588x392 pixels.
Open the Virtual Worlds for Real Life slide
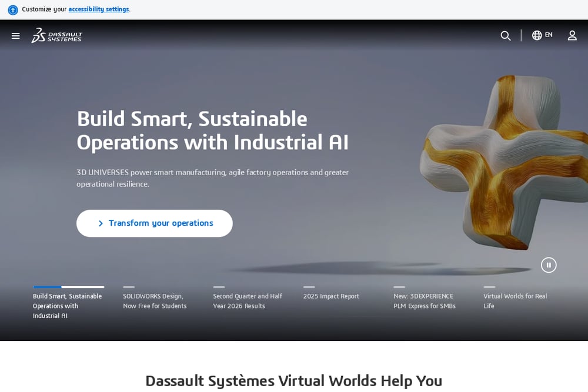[x=515, y=301]
